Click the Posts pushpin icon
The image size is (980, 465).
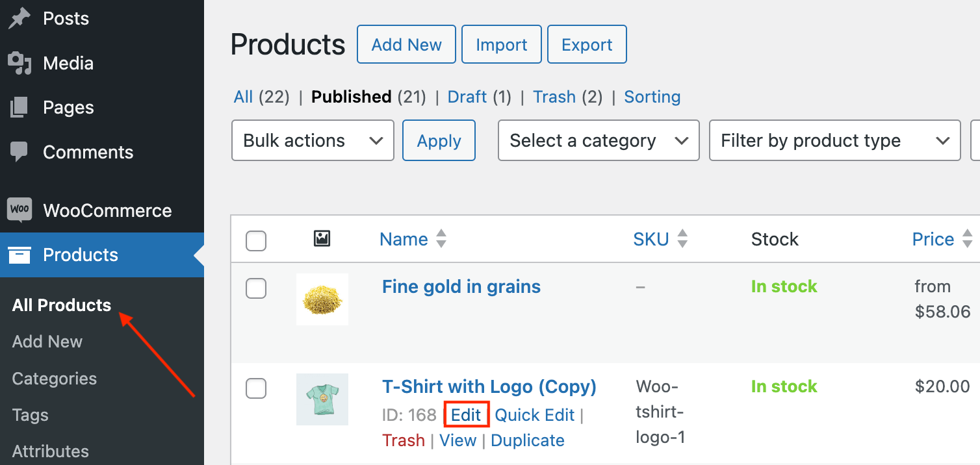coord(19,19)
